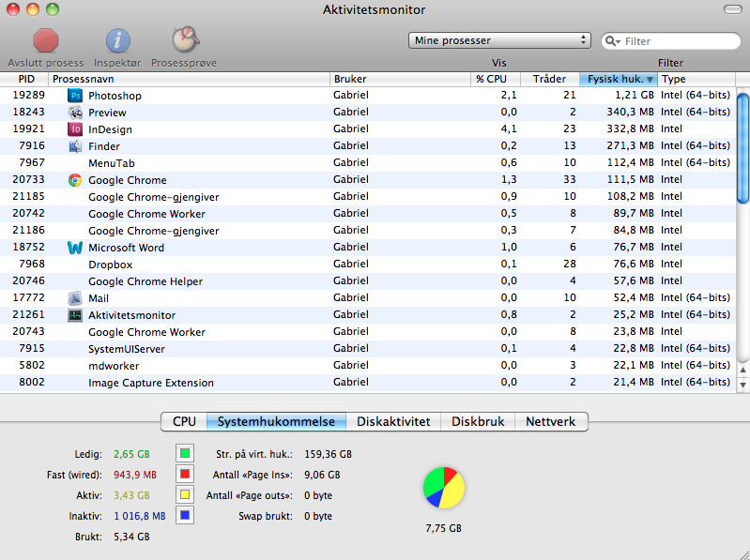The height and width of the screenshot is (560, 750).
Task: Open the Nettverk tab
Action: (551, 421)
